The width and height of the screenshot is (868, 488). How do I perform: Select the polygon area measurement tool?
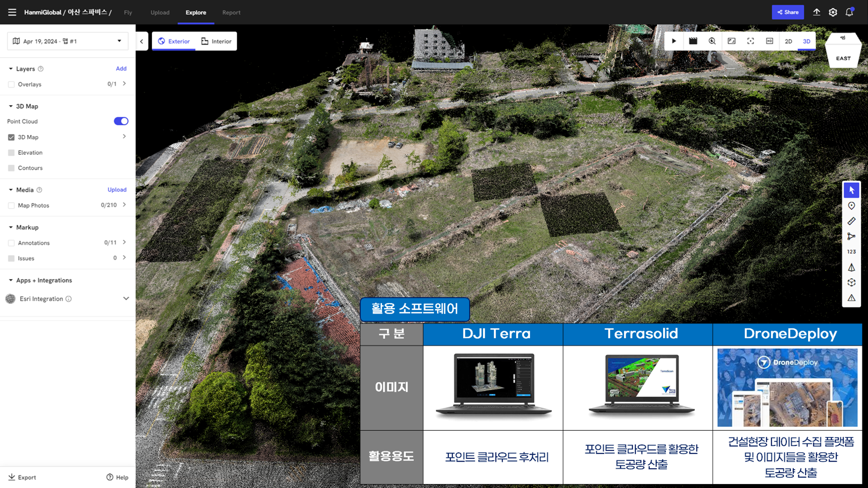(852, 236)
